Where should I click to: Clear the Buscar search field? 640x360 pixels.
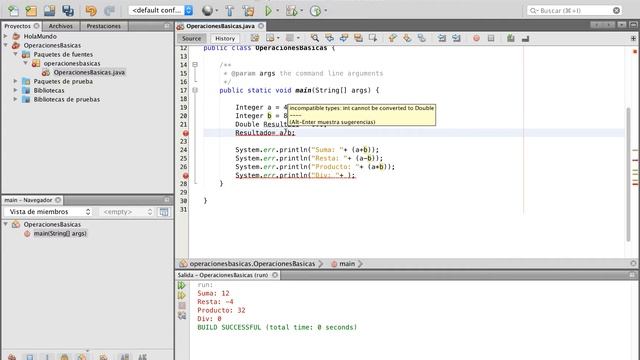pos(616,10)
